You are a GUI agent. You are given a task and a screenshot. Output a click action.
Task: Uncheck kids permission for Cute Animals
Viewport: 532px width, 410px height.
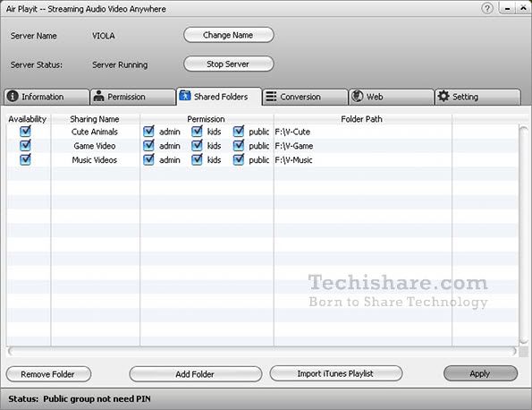pos(197,131)
